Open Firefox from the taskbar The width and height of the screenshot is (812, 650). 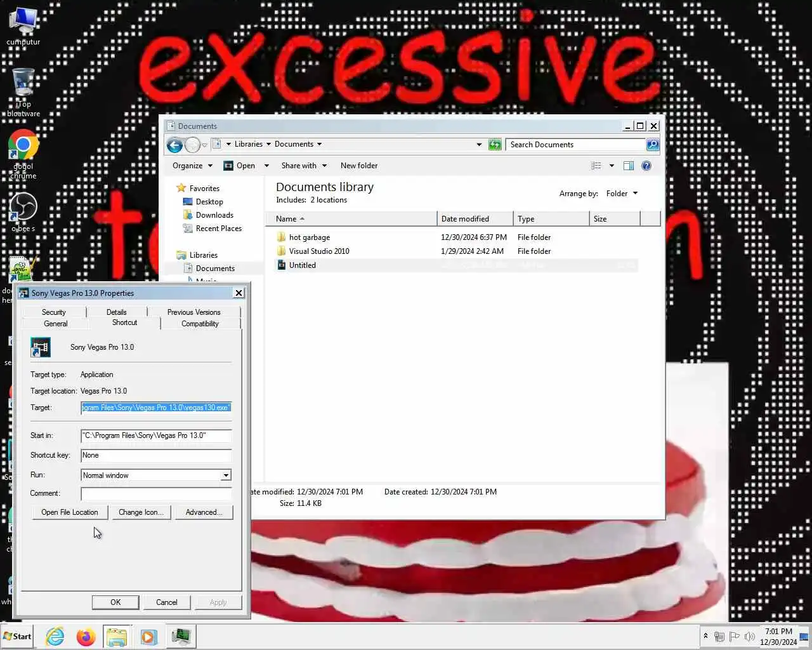click(x=86, y=636)
